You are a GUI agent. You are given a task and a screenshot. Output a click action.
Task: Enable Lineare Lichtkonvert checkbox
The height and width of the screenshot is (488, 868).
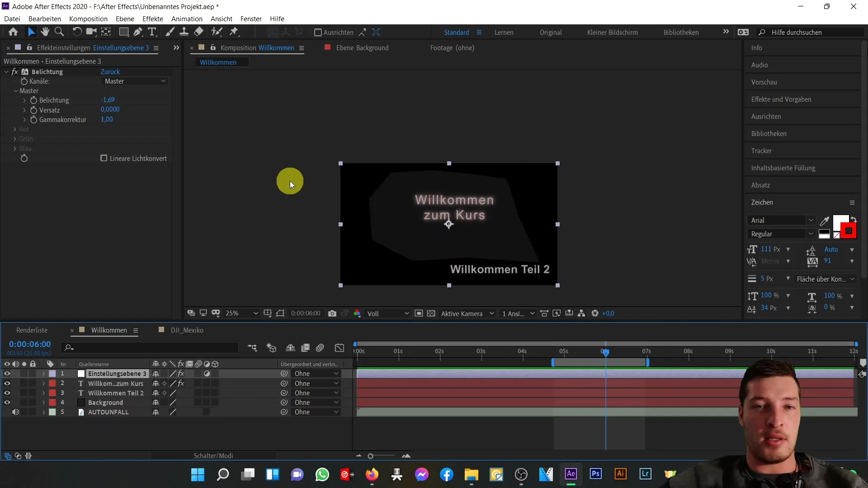pos(104,158)
